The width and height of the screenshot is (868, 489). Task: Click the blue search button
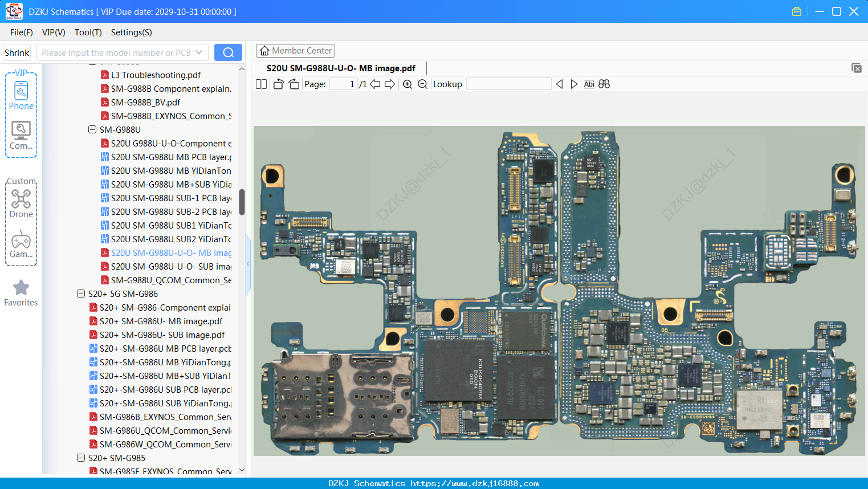(228, 52)
